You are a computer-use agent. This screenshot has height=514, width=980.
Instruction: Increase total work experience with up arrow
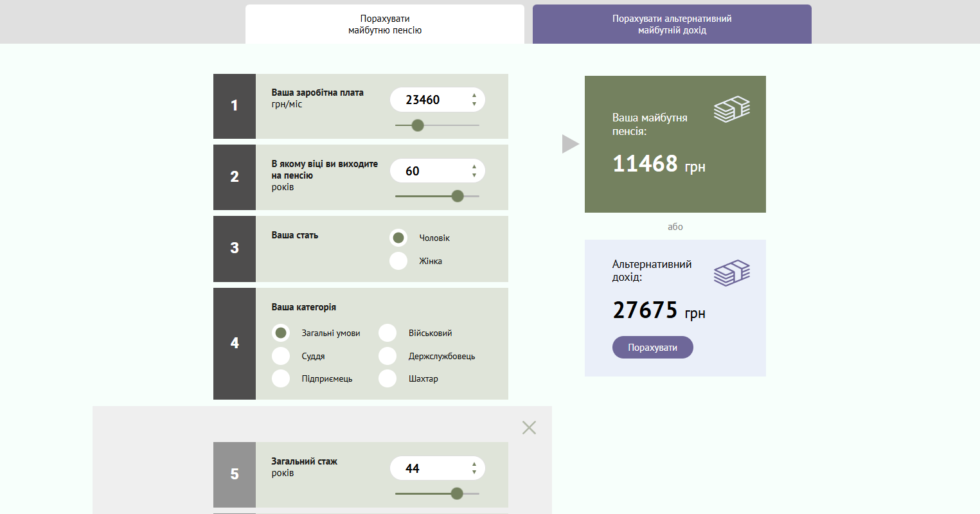474,465
